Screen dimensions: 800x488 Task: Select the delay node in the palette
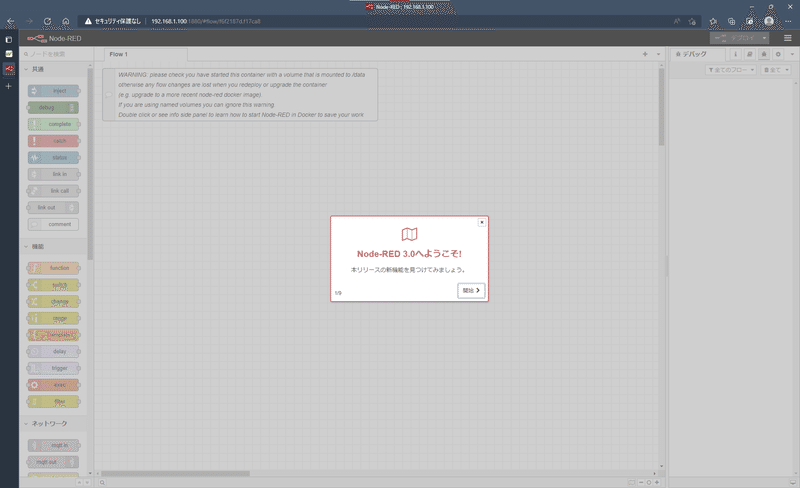coord(54,352)
